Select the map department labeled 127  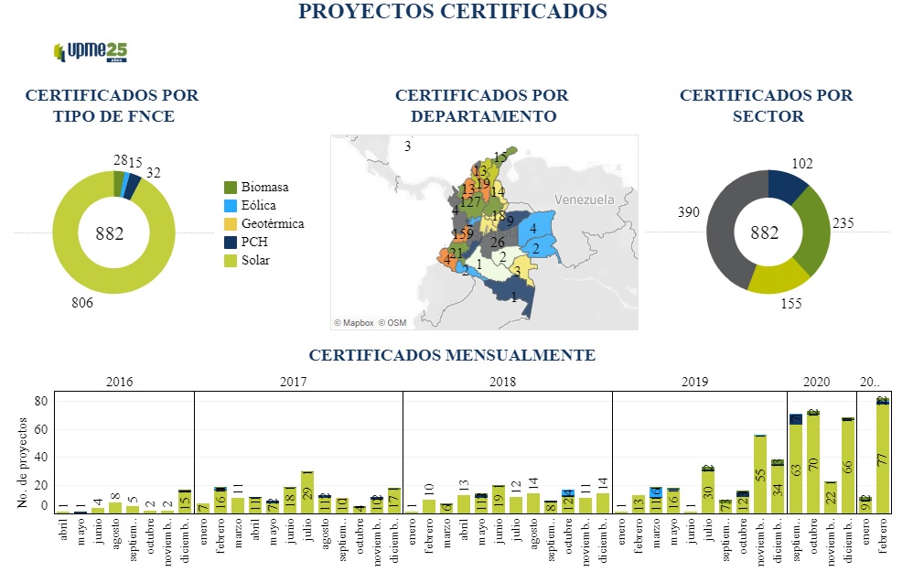point(470,202)
